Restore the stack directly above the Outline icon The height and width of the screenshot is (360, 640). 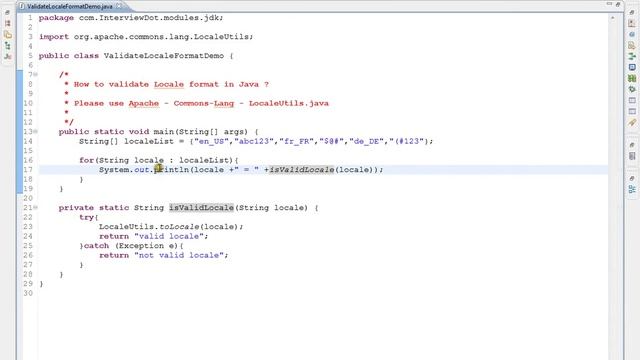click(632, 178)
